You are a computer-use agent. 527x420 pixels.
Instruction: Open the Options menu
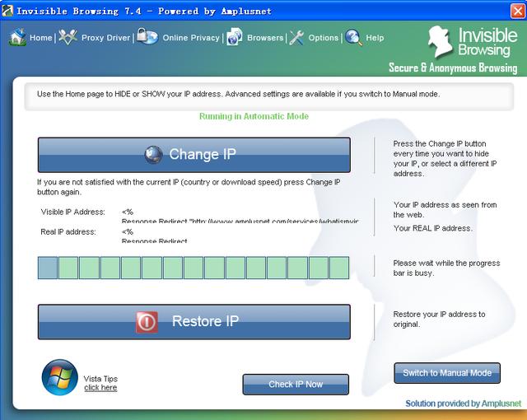(x=324, y=38)
